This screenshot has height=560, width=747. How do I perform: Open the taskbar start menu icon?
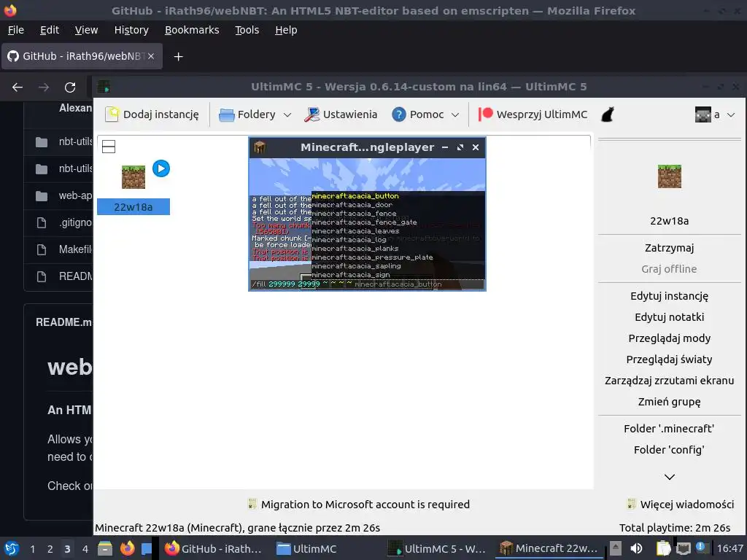12,548
